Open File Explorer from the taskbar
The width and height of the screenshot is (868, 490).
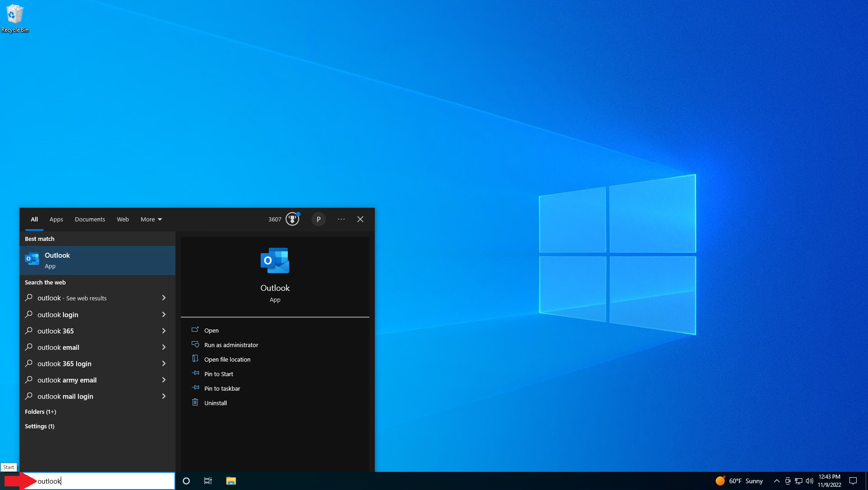[231, 481]
